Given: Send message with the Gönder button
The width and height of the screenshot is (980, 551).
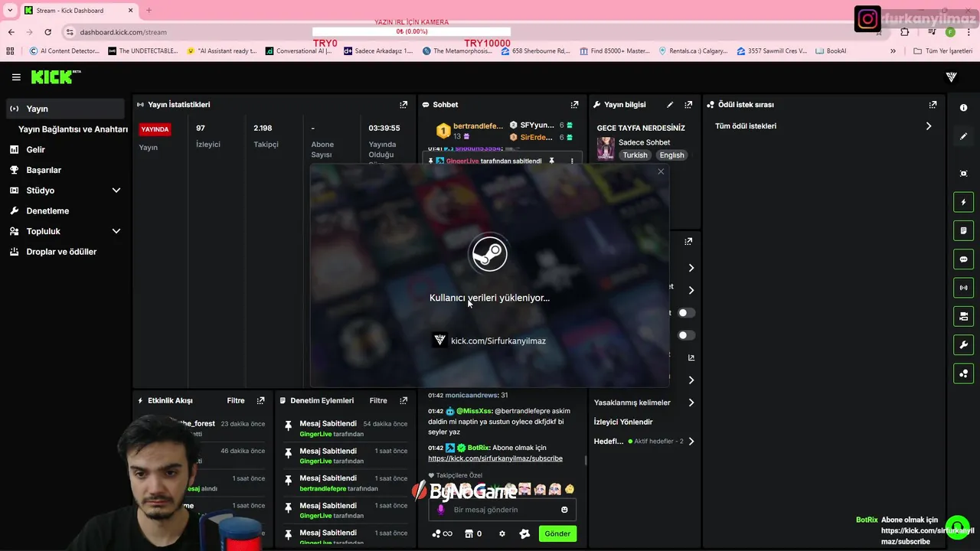Looking at the screenshot, I should tap(557, 533).
